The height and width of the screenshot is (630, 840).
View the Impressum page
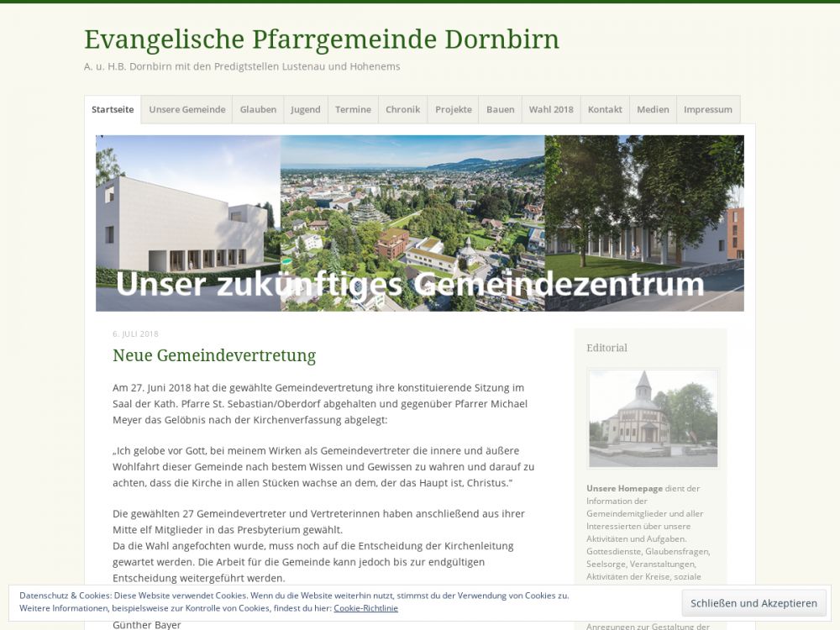707,109
